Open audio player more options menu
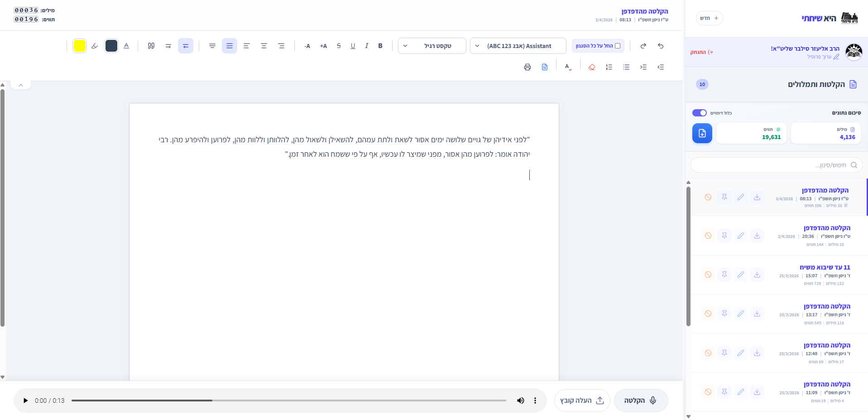 (x=535, y=401)
